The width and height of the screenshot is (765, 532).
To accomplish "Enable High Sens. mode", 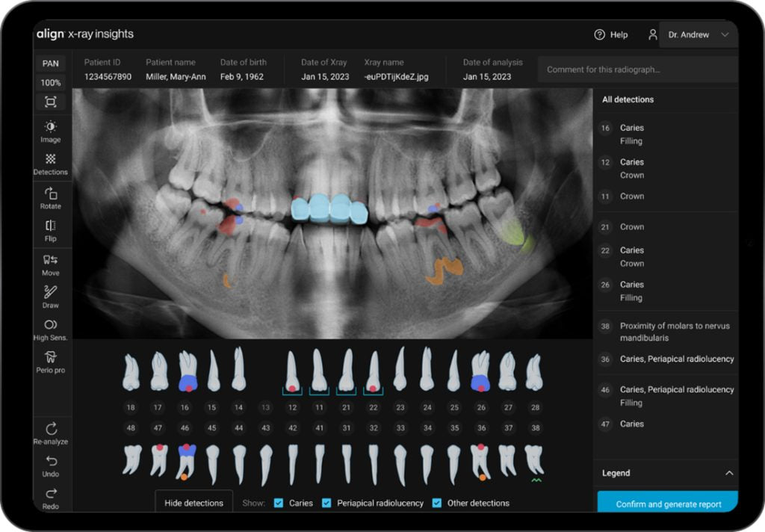I will tap(50, 330).
